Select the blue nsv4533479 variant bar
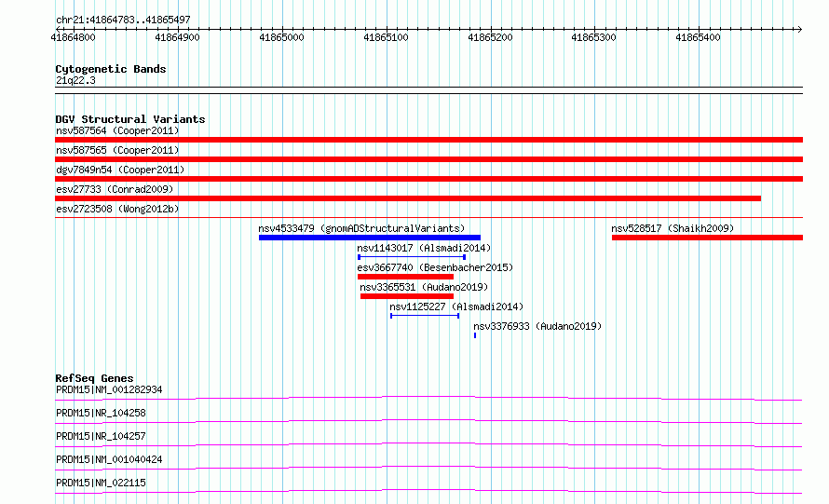Image resolution: width=829 pixels, height=504 pixels. pyautogui.click(x=370, y=238)
